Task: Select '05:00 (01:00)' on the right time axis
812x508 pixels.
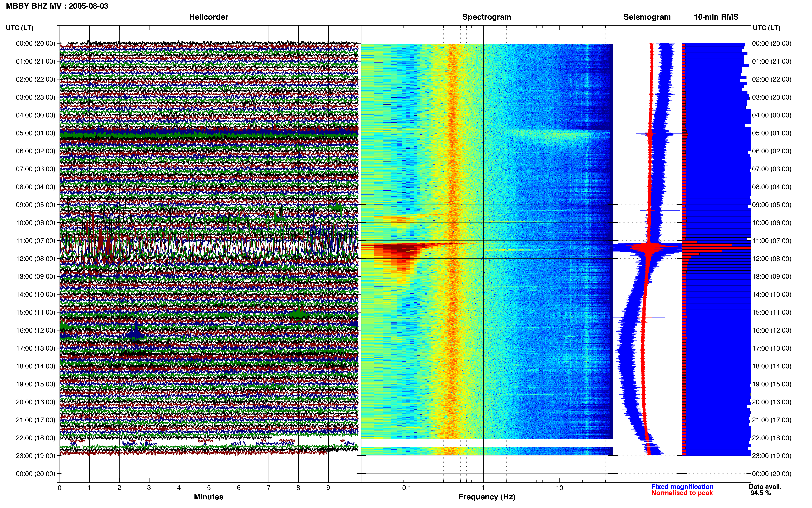Action: 772,133
